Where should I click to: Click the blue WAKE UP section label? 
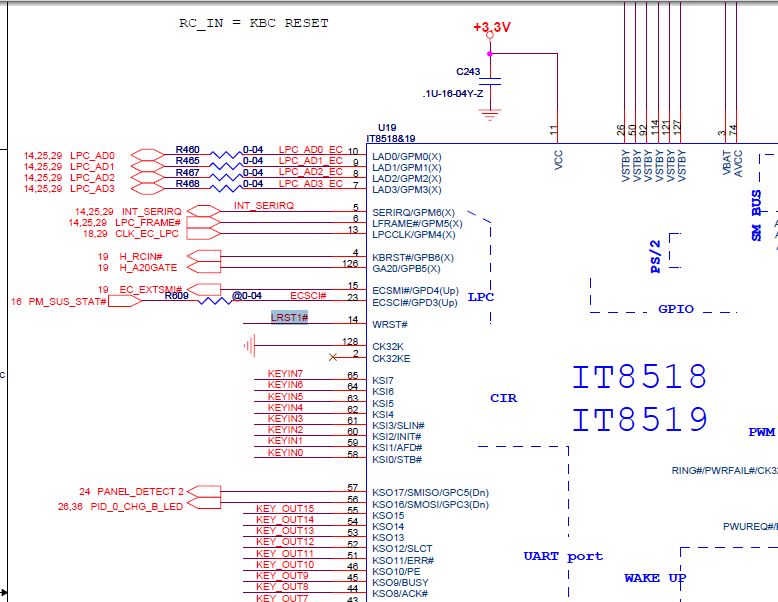[655, 578]
